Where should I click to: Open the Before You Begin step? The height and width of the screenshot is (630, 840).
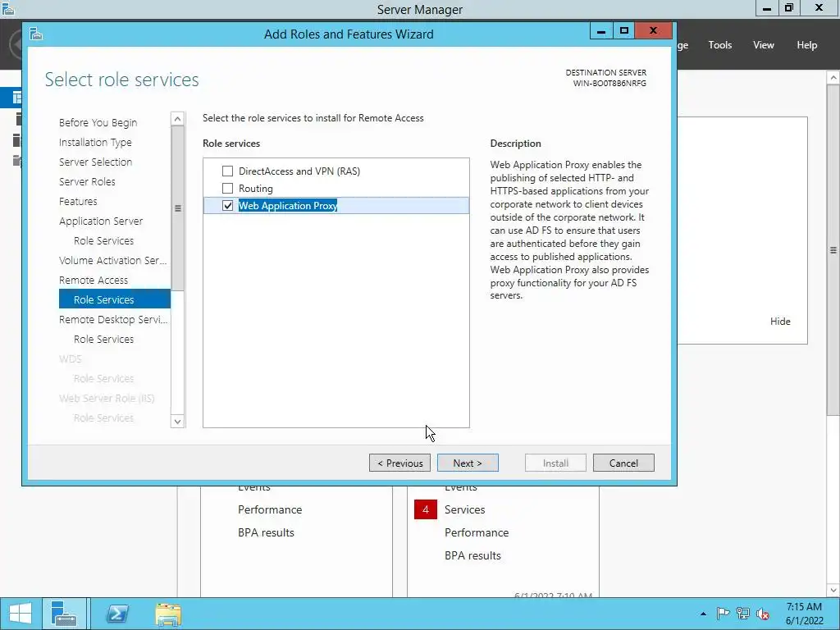pos(98,123)
